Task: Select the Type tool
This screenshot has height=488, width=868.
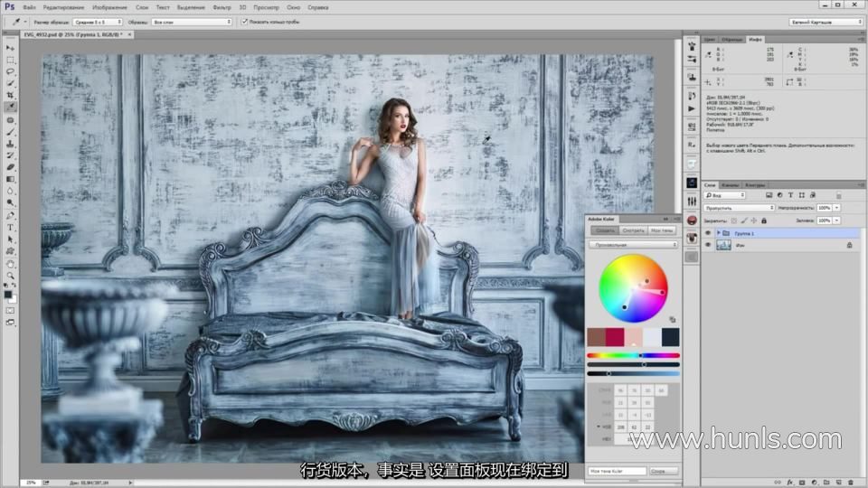Action: click(11, 228)
